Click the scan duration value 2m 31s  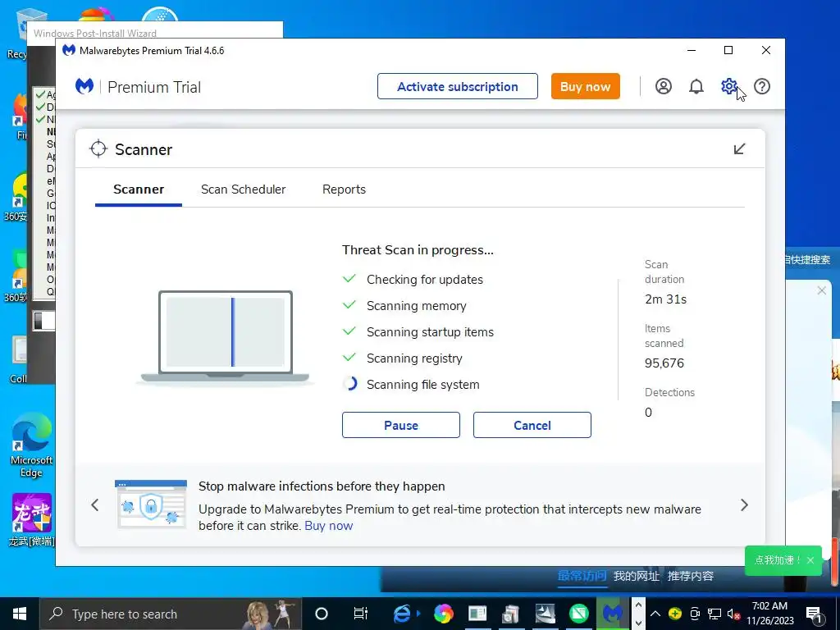(x=665, y=299)
